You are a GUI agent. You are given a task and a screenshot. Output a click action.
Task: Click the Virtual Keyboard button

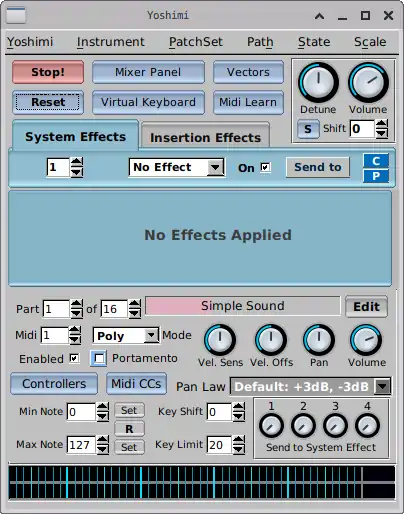(148, 102)
